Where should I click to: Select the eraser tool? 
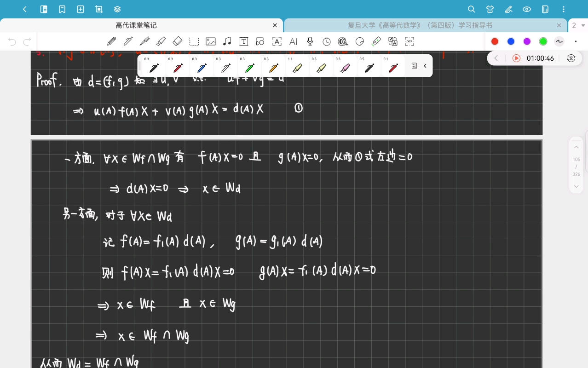click(178, 41)
